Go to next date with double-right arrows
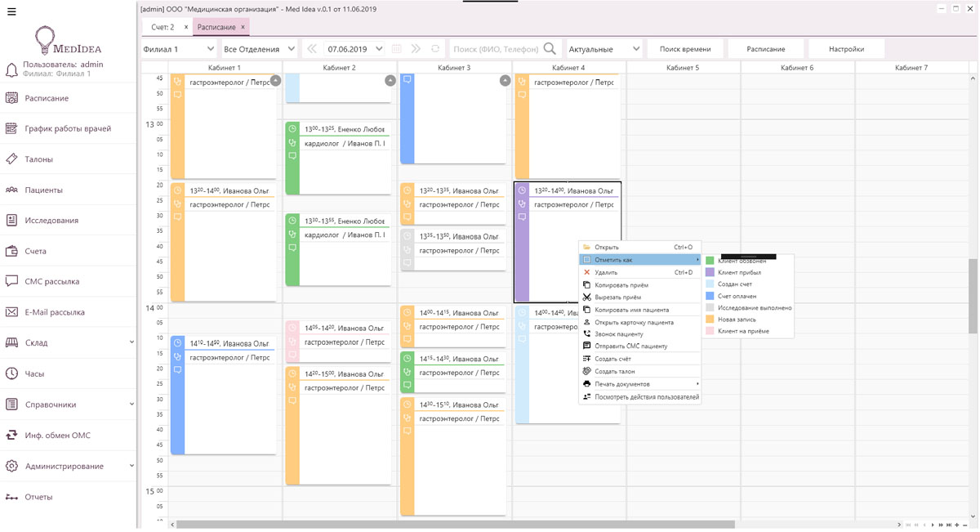Image resolution: width=980 pixels, height=532 pixels. pyautogui.click(x=416, y=49)
